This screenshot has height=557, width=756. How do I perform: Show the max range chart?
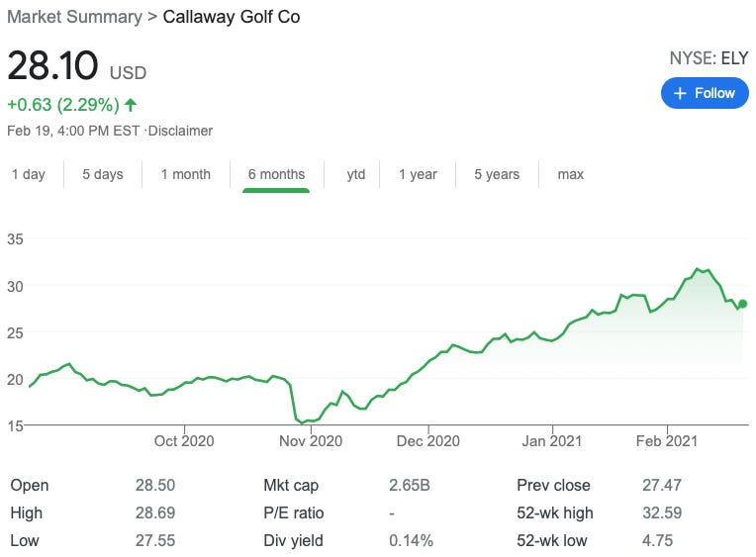(570, 174)
